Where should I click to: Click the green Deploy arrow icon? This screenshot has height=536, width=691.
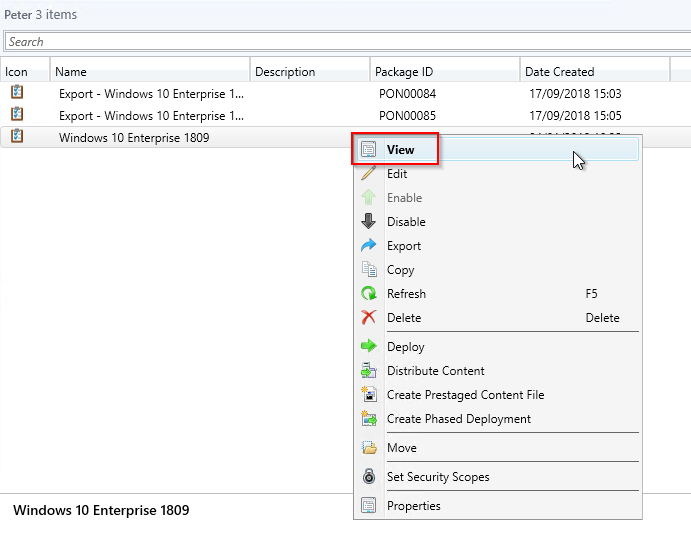pyautogui.click(x=368, y=347)
